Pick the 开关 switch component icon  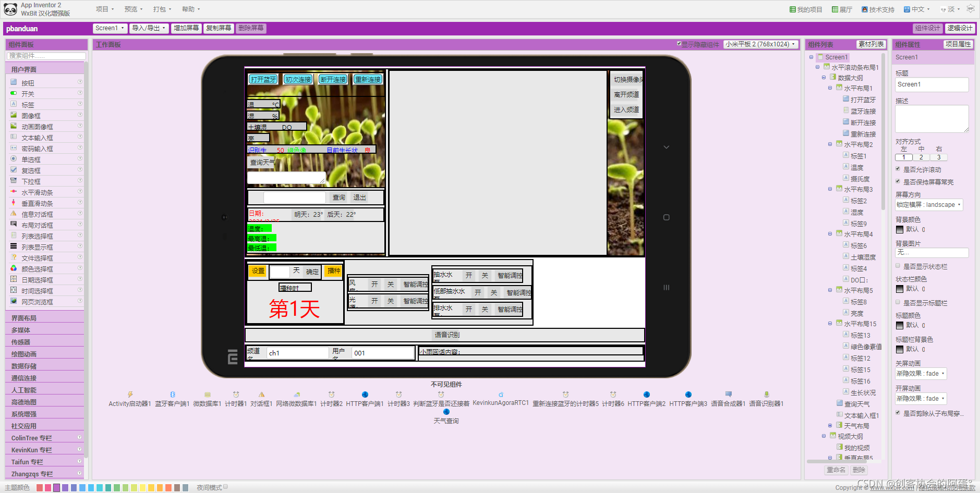pos(14,93)
